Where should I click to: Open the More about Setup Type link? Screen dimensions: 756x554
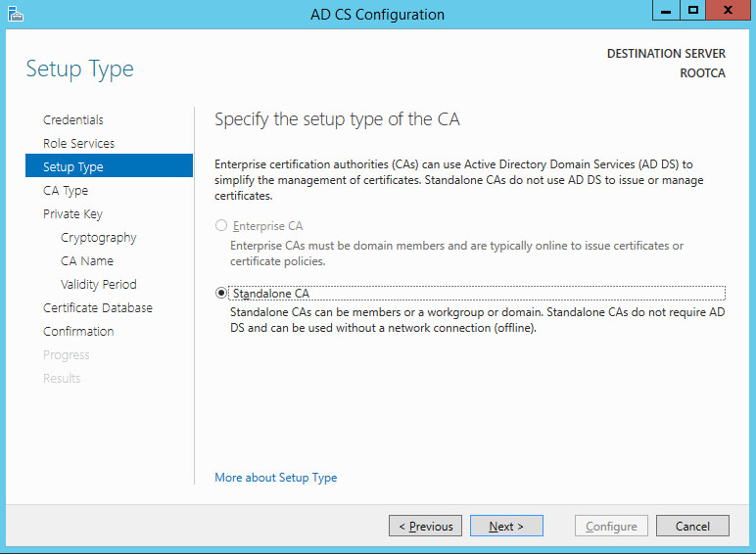[276, 478]
